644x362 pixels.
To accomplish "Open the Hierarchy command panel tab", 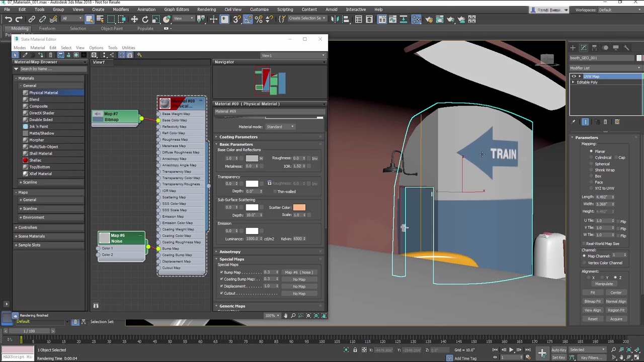I will tap(594, 48).
